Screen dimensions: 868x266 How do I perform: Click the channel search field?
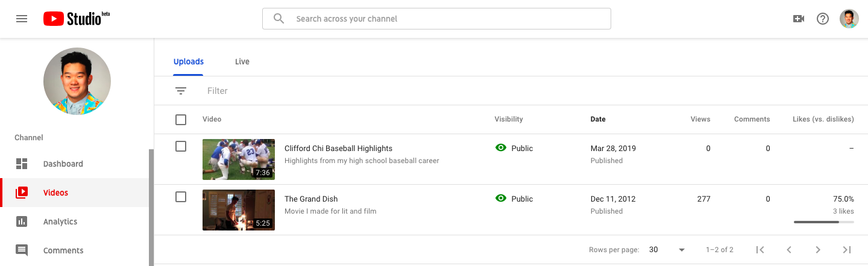click(446, 19)
